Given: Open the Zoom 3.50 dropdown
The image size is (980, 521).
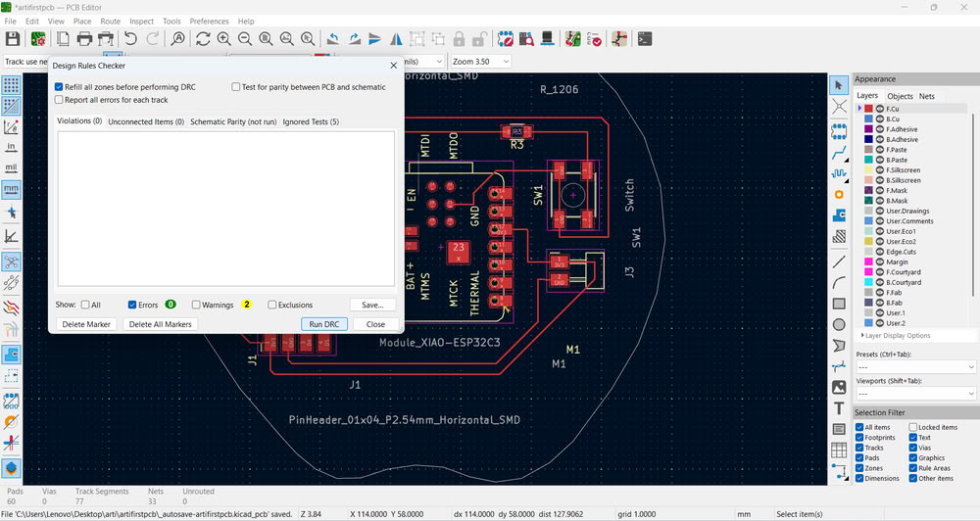Looking at the screenshot, I should (480, 62).
